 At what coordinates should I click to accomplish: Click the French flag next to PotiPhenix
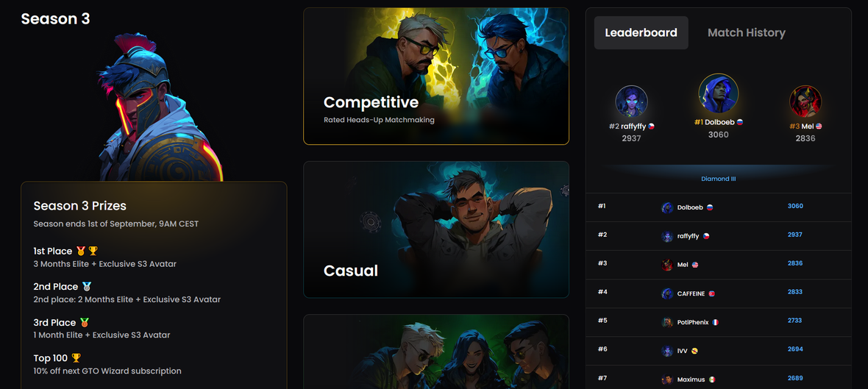click(715, 322)
